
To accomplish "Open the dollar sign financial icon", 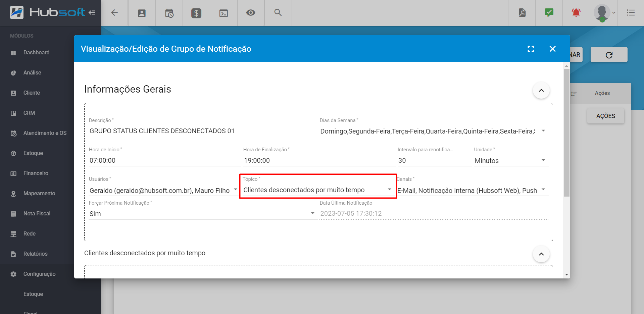I will [196, 13].
